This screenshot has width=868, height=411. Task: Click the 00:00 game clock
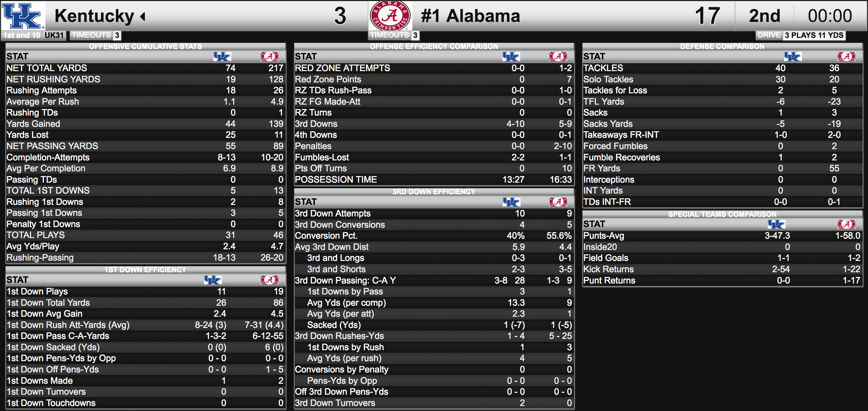pyautogui.click(x=829, y=16)
